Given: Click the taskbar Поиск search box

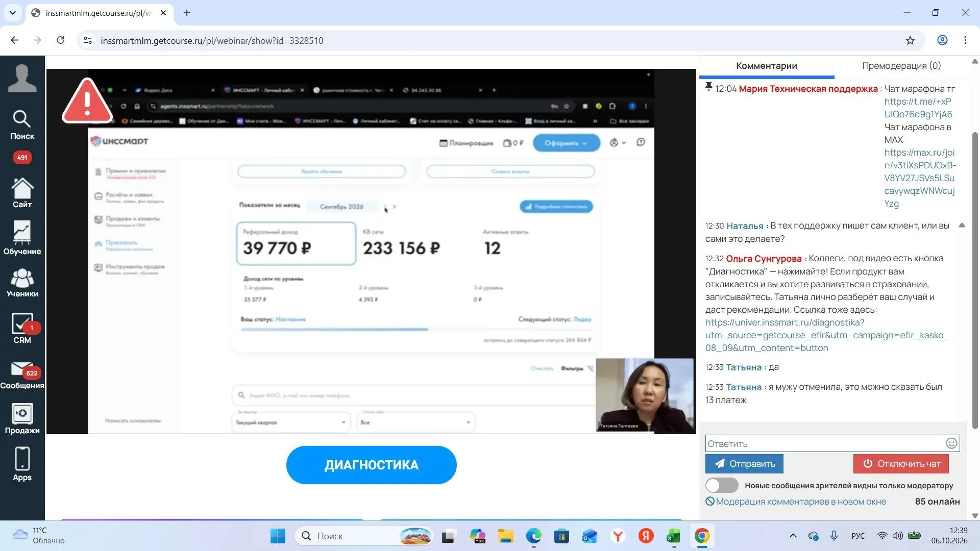Looking at the screenshot, I should (364, 536).
